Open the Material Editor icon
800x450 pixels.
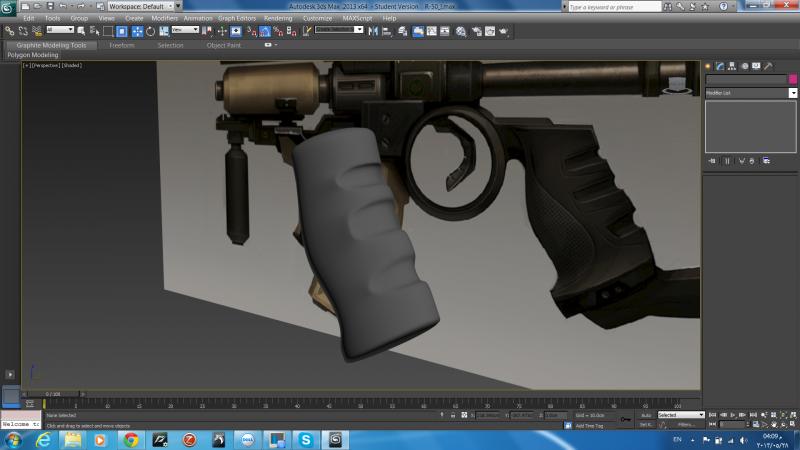[461, 31]
